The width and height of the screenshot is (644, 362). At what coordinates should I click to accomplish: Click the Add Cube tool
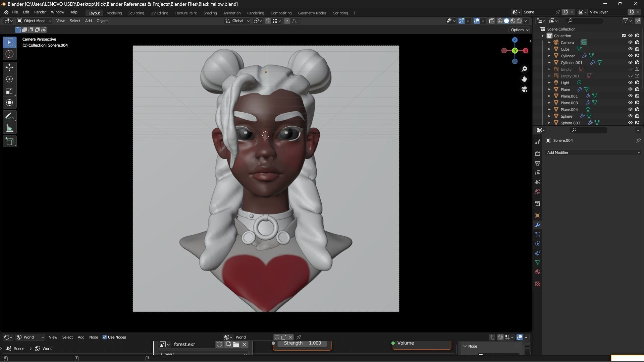pos(9,141)
